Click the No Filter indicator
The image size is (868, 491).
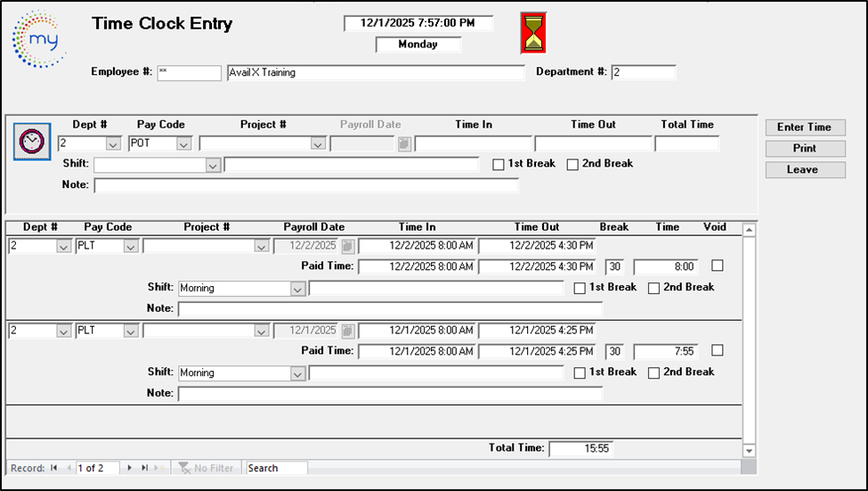[x=207, y=468]
